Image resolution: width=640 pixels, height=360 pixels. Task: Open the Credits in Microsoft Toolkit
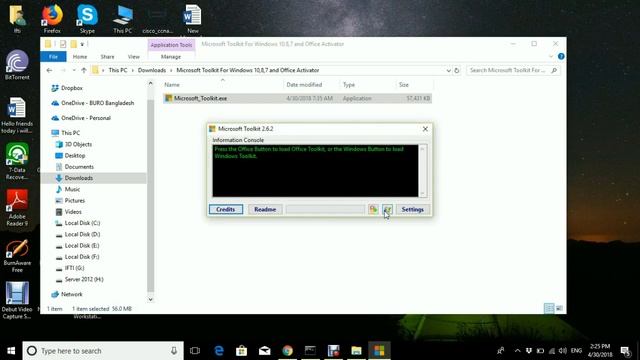click(x=226, y=209)
